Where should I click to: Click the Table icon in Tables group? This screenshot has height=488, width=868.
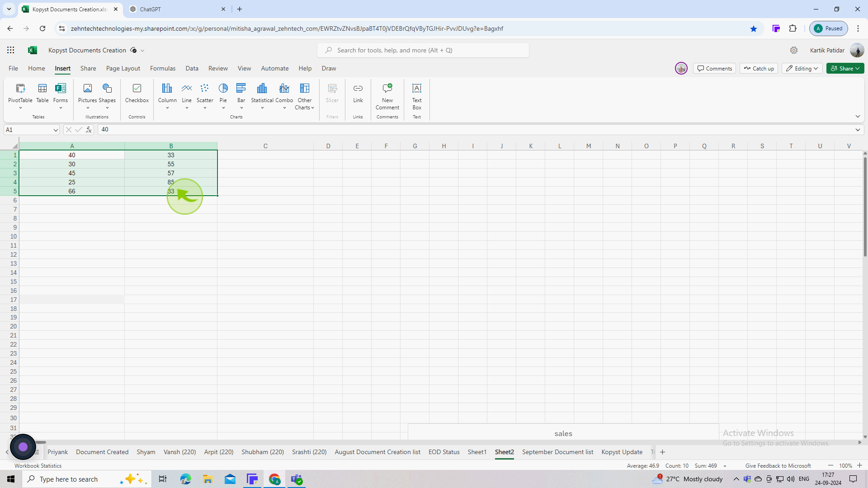[x=42, y=93]
